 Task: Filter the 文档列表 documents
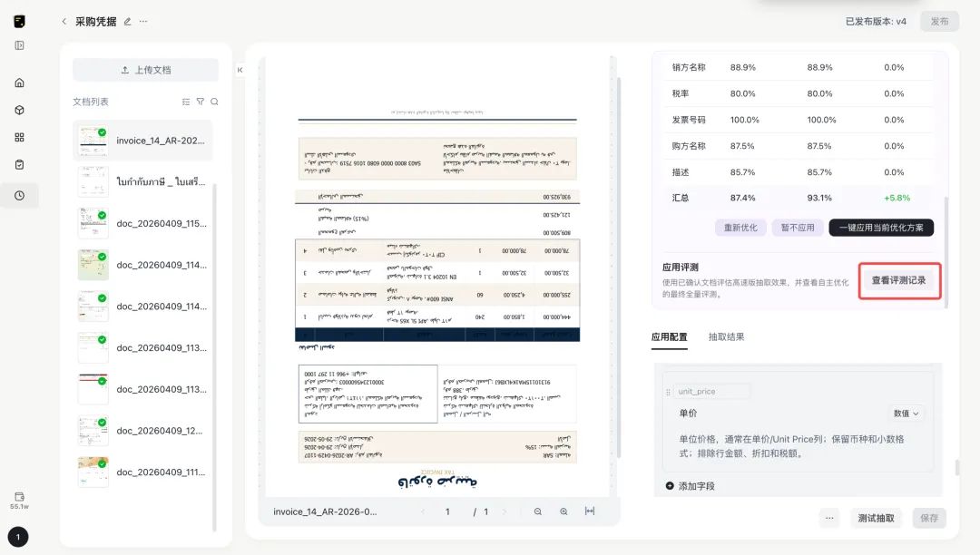click(200, 102)
